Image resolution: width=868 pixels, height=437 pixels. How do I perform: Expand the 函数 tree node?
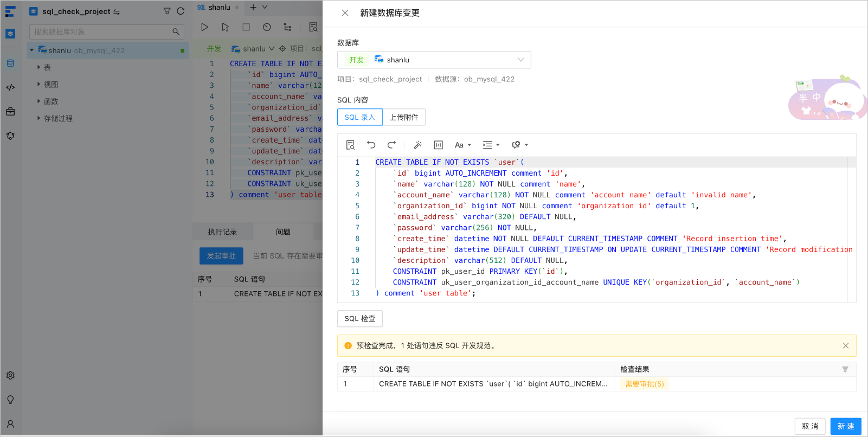(38, 101)
